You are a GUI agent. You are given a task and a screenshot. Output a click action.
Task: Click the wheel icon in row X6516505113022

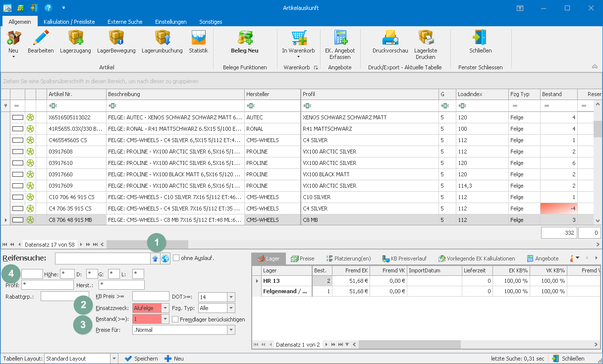pyautogui.click(x=30, y=117)
